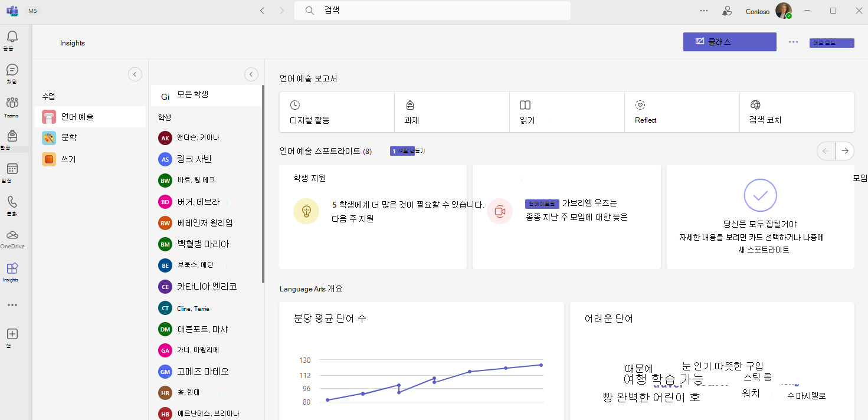Select student 대븐포트, 마샤

coord(206,329)
